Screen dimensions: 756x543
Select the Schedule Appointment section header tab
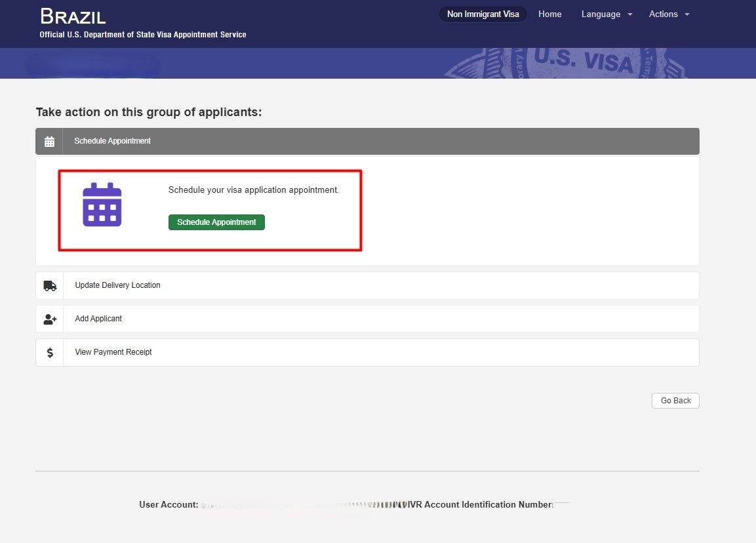pos(367,140)
